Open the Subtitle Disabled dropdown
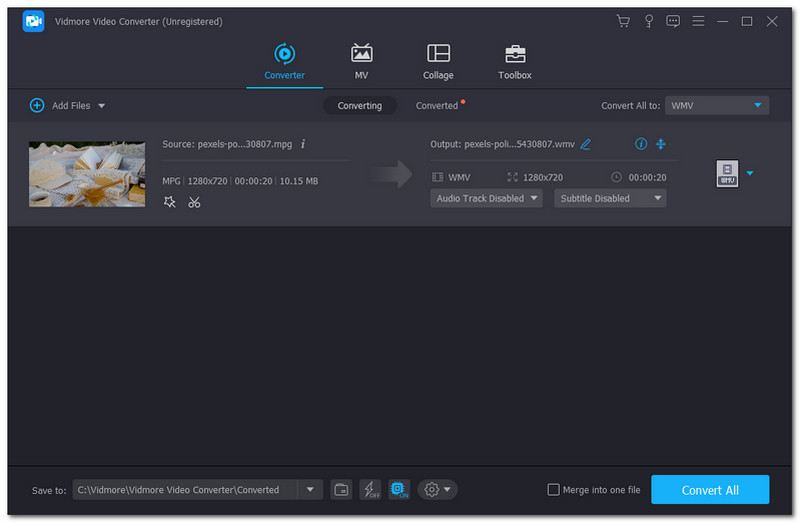Image resolution: width=800 pixels, height=523 pixels. pos(610,198)
